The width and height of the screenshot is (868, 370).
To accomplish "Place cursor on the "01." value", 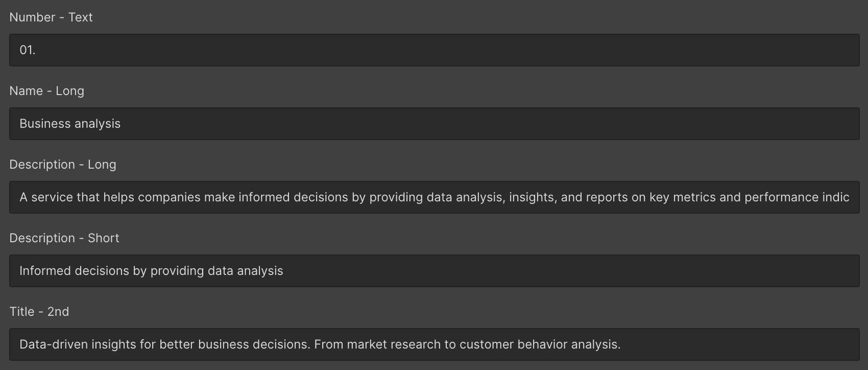I will [x=28, y=50].
